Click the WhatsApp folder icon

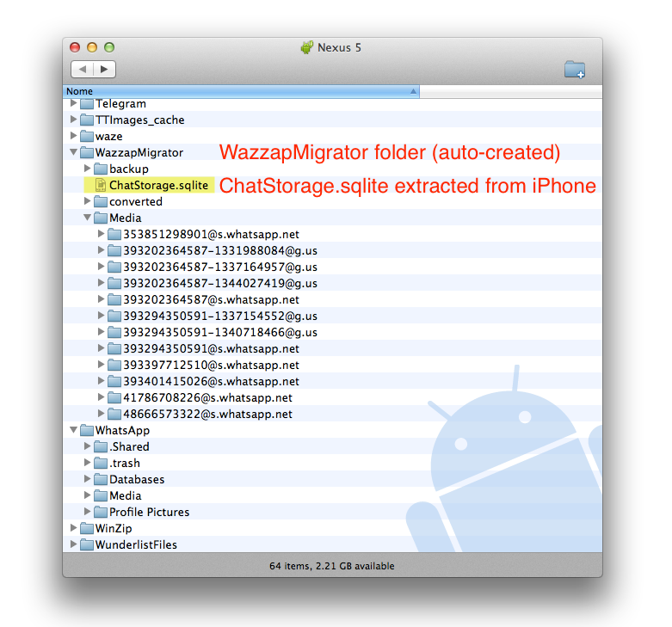87,430
